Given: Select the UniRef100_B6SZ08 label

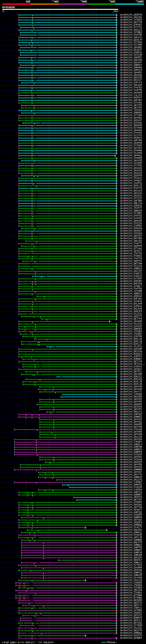Looking at the screenshot, I should pyautogui.click(x=131, y=351).
